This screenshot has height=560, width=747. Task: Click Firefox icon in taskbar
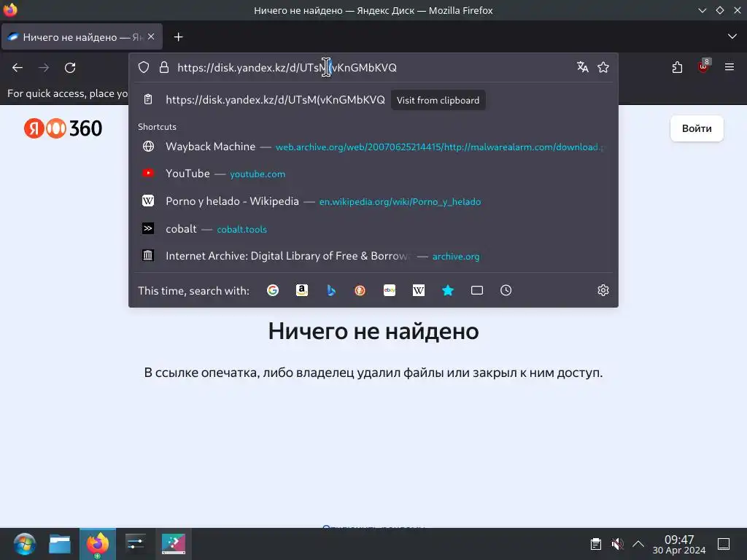pyautogui.click(x=98, y=544)
